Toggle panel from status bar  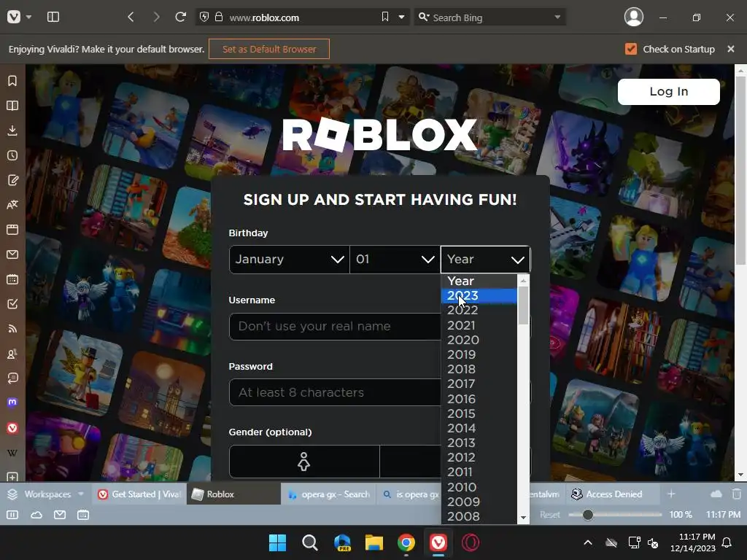point(12,515)
